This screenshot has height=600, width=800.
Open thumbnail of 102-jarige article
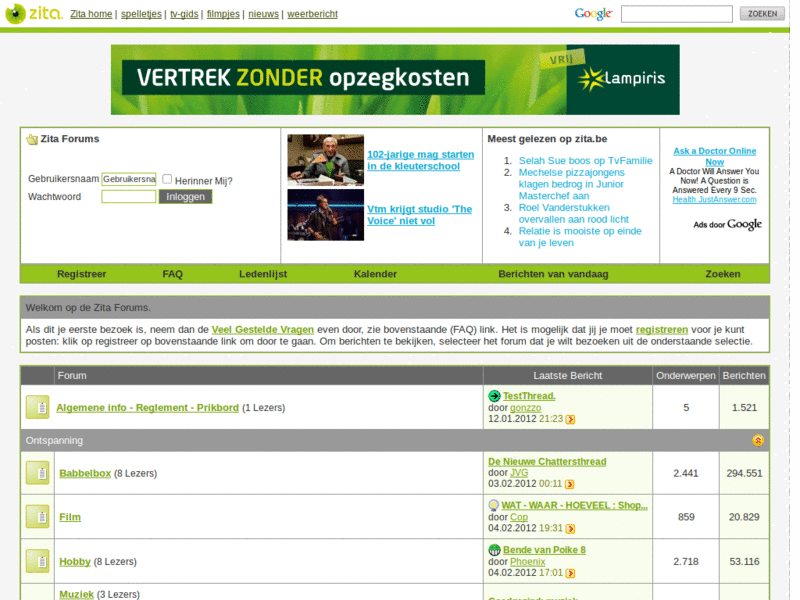click(x=326, y=160)
